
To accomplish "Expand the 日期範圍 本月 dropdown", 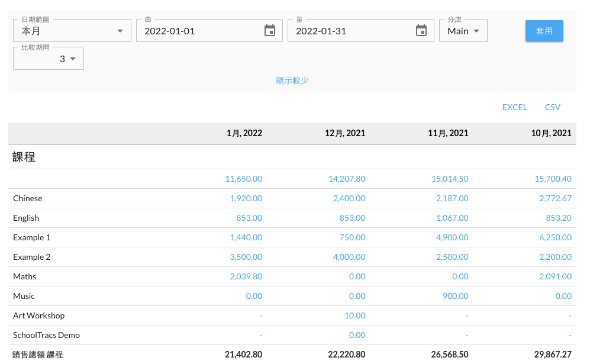I will [72, 31].
